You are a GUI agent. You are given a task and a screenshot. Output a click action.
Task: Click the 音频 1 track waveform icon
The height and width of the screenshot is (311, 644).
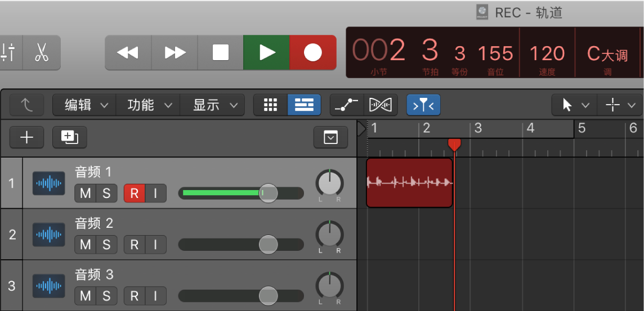point(49,183)
